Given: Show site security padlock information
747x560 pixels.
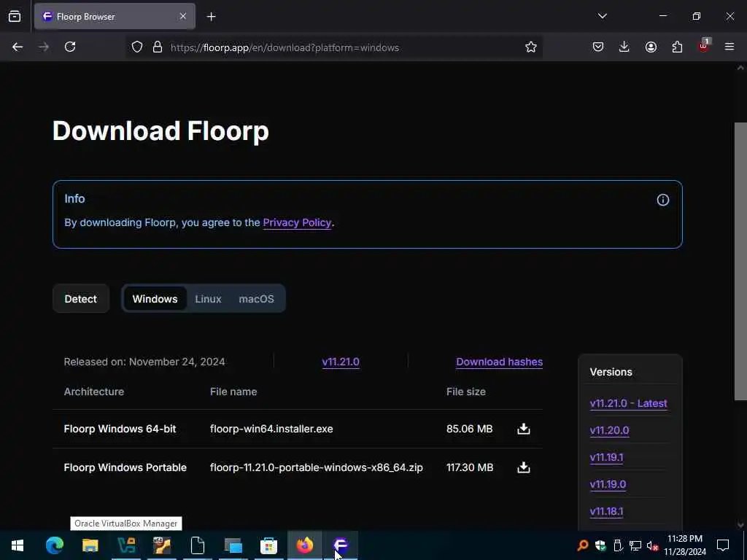Looking at the screenshot, I should point(158,47).
